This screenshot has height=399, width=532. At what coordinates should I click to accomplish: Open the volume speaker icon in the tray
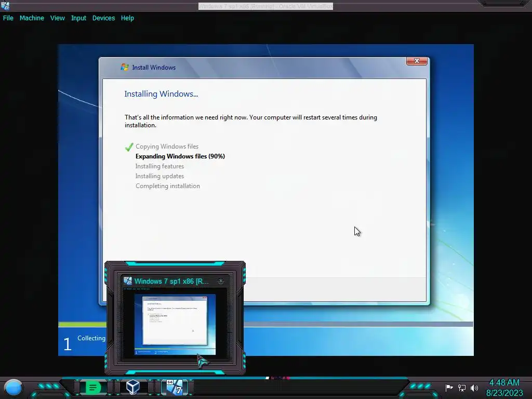[x=474, y=388]
